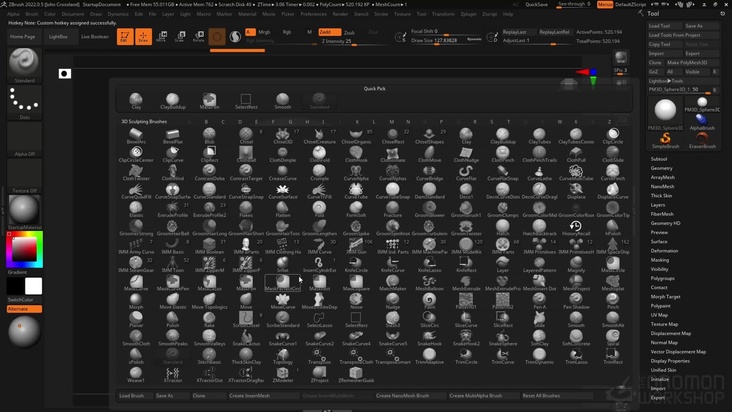Pick the IMM Primitives brush

(x=539, y=246)
